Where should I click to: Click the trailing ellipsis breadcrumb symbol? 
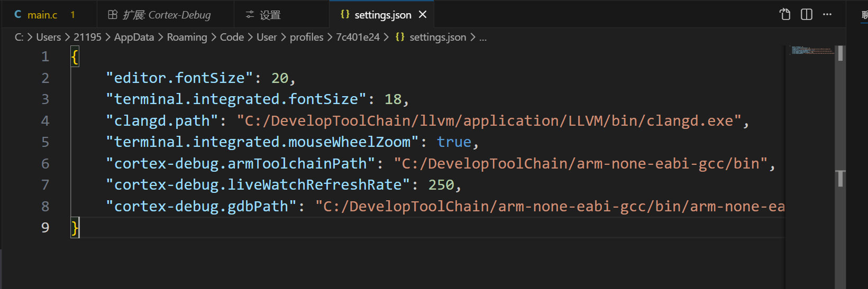tap(483, 37)
